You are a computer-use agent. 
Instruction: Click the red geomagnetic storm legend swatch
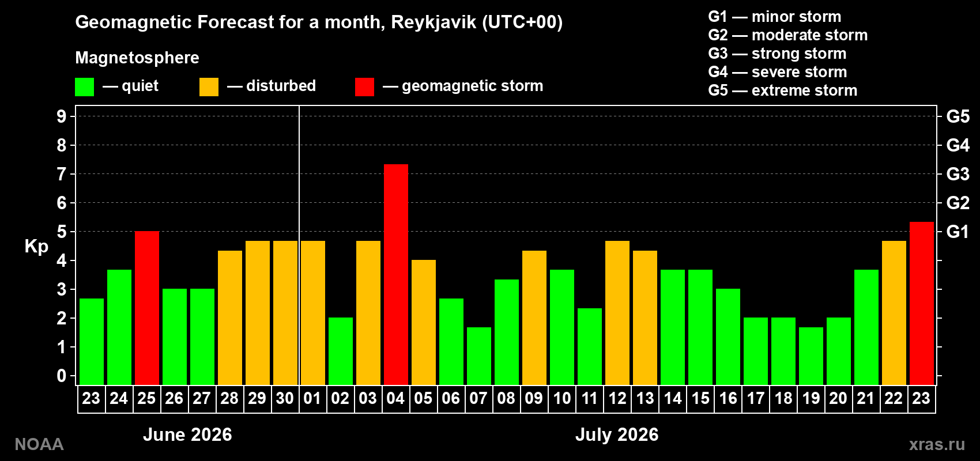364,87
